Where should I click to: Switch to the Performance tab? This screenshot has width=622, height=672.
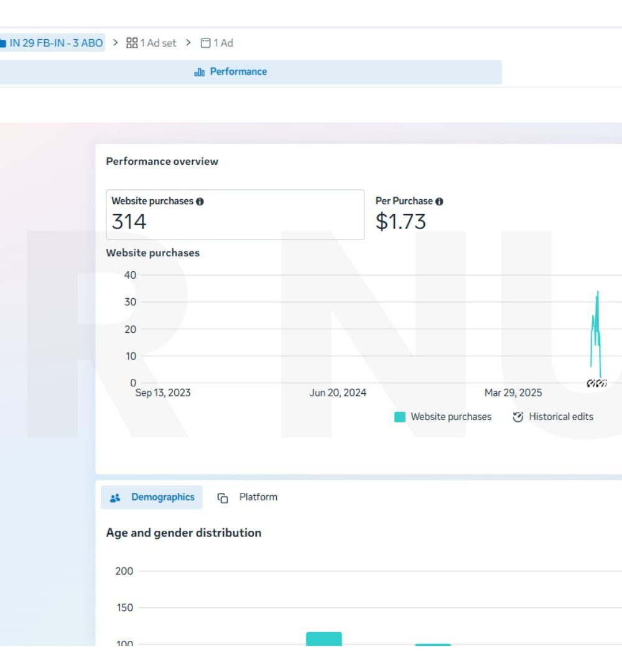coord(231,72)
